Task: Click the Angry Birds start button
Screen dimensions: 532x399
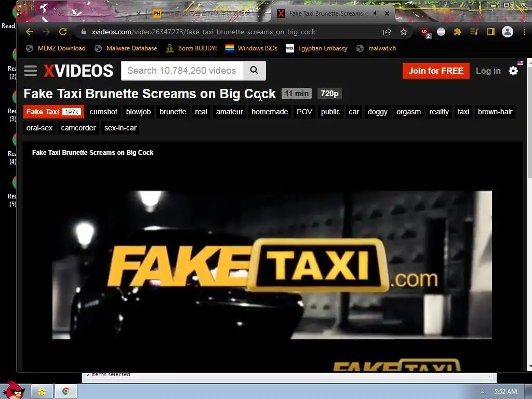Action: [x=13, y=390]
